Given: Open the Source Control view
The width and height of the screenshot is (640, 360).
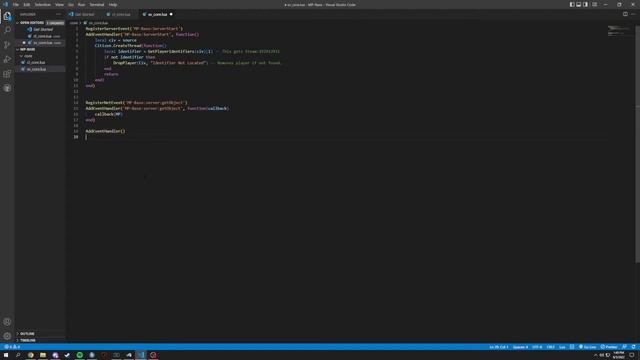Looking at the screenshot, I should (x=7, y=45).
